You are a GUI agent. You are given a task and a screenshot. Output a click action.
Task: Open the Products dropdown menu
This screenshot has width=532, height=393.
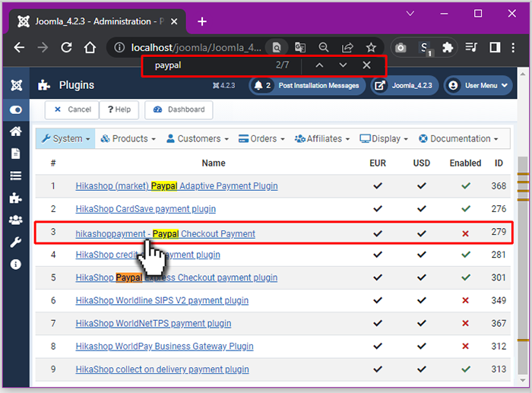(x=128, y=139)
